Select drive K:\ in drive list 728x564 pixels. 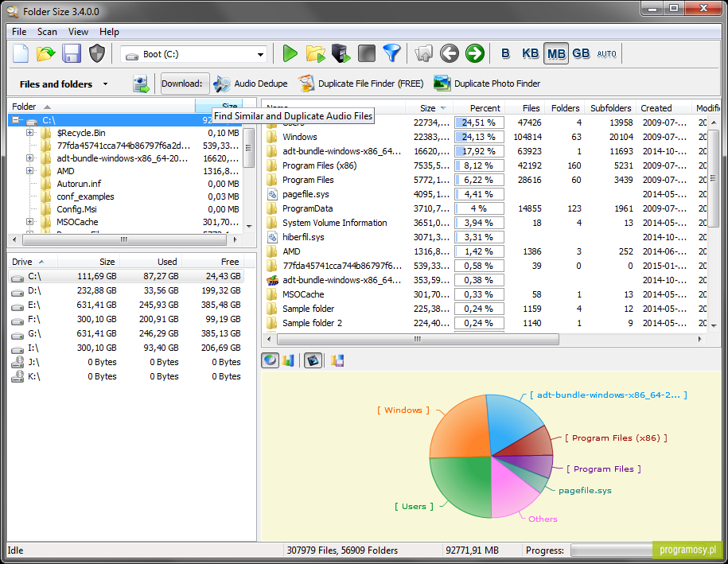(x=126, y=376)
